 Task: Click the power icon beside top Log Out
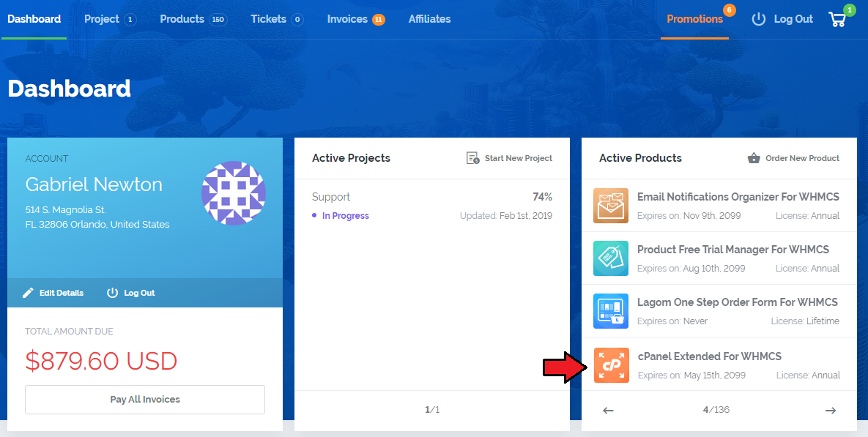pyautogui.click(x=758, y=19)
